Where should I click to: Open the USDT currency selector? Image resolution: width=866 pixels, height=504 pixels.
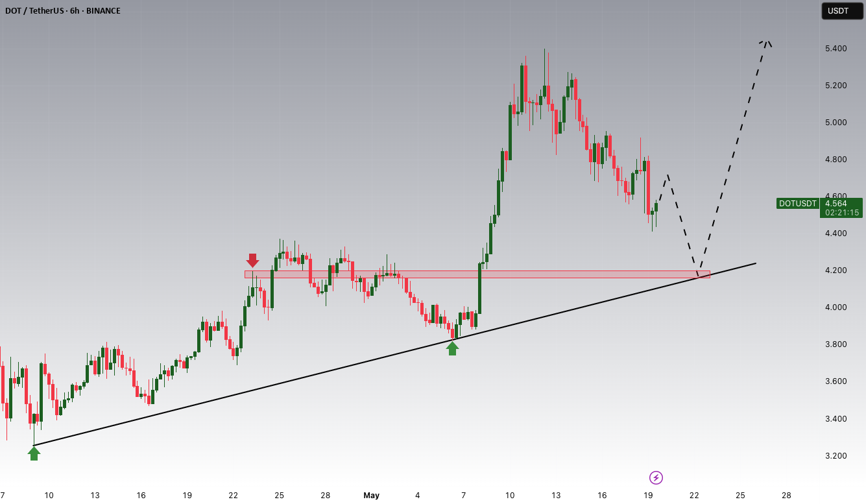pyautogui.click(x=841, y=11)
